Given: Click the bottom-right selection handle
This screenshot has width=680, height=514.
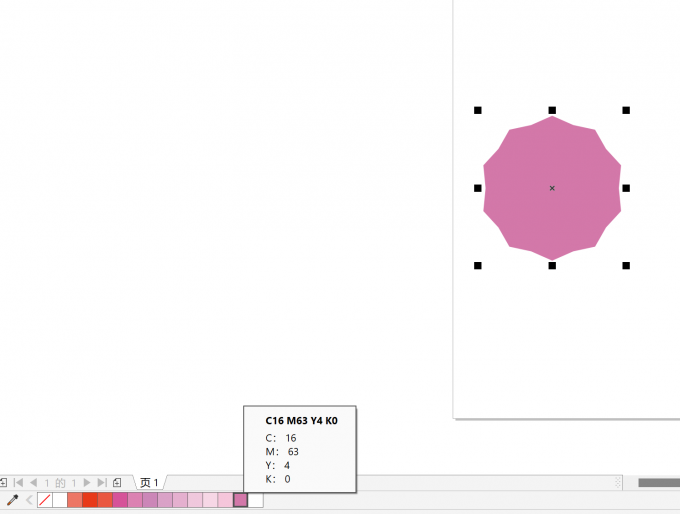Looking at the screenshot, I should [x=626, y=265].
